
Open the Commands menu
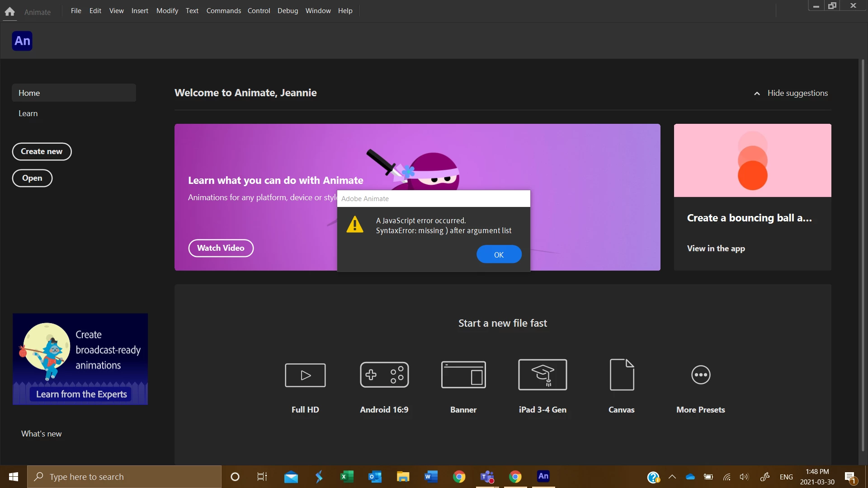tap(223, 10)
